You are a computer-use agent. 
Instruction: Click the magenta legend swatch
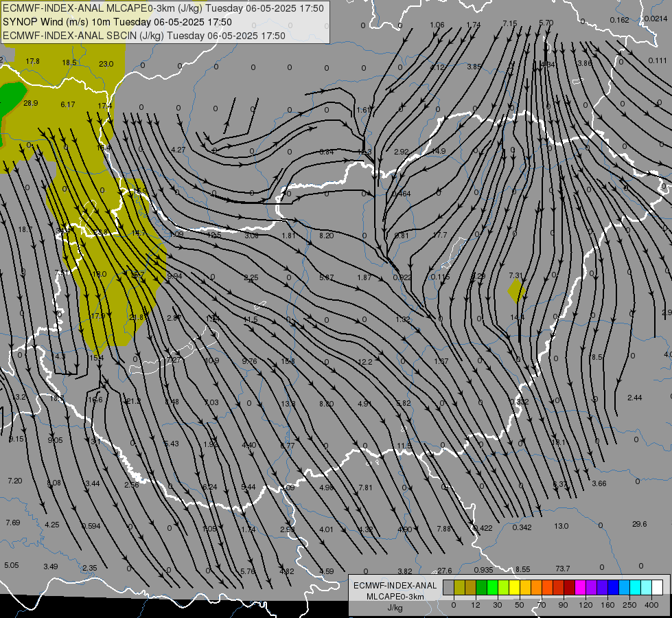coord(580,587)
